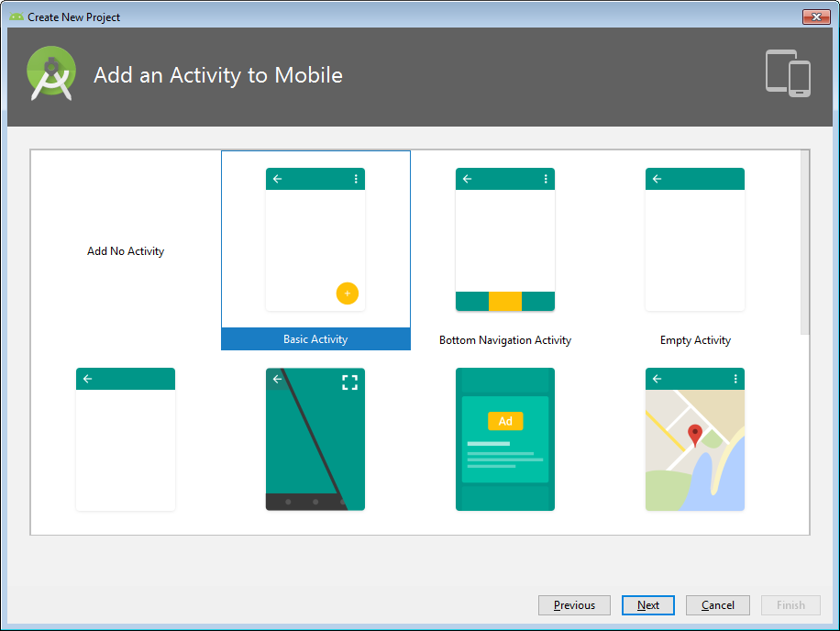Select the Add No Activity option
The height and width of the screenshot is (631, 840).
[126, 251]
